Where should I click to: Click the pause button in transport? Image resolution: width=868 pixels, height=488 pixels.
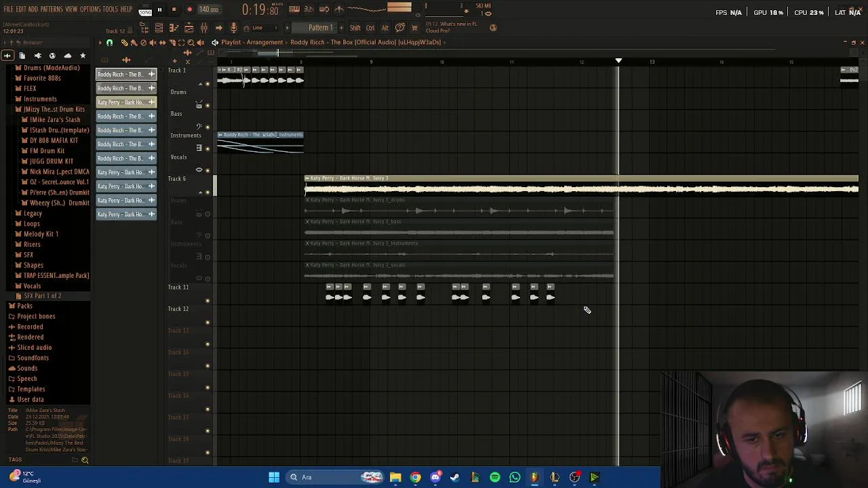point(159,10)
